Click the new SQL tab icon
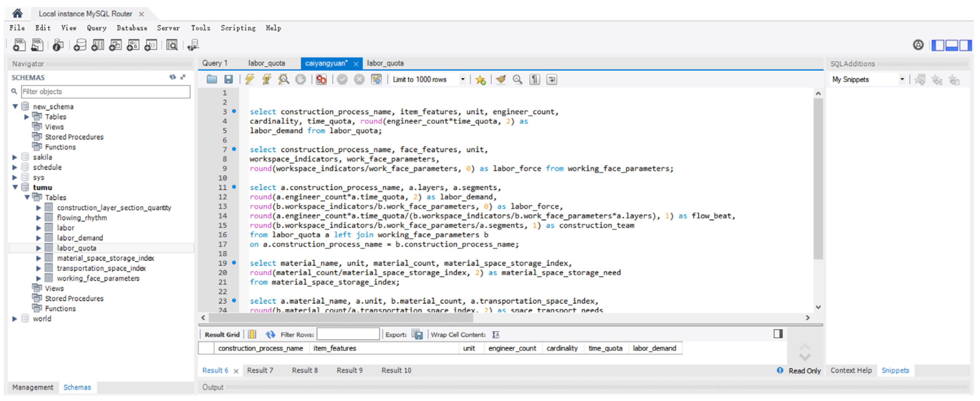 click(19, 45)
